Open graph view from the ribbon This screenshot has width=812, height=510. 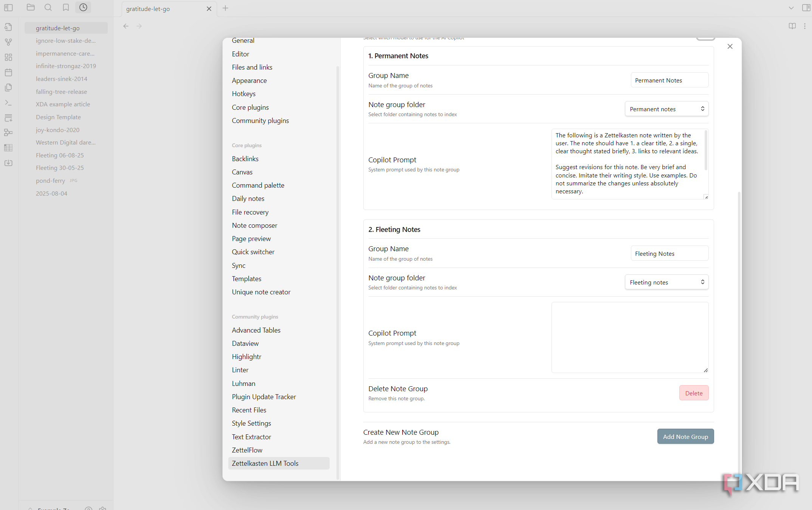[8, 42]
